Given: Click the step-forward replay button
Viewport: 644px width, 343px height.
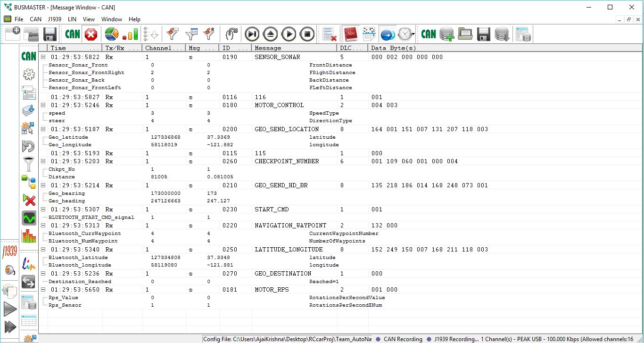Looking at the screenshot, I should pos(252,34).
